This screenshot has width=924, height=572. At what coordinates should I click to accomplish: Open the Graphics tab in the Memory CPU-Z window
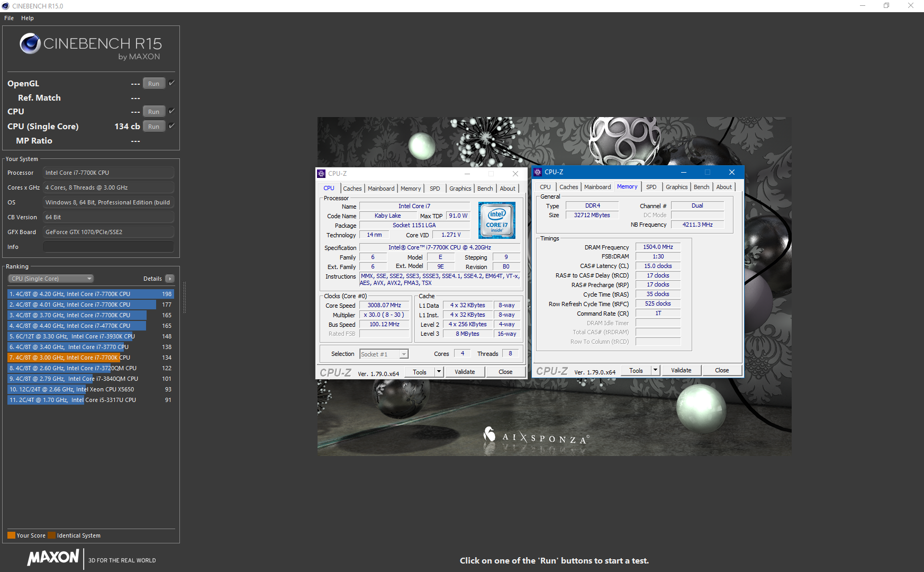pyautogui.click(x=677, y=187)
